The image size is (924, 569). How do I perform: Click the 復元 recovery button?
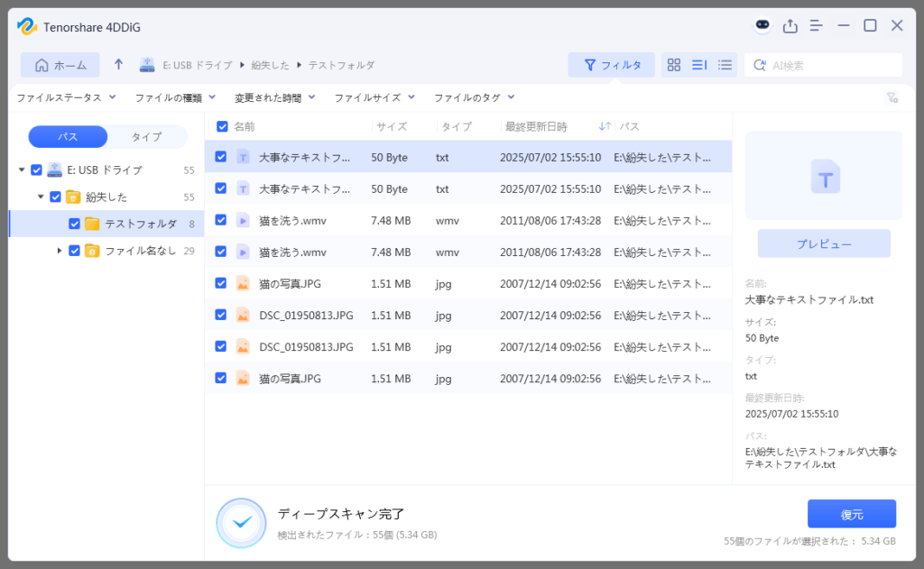tap(851, 513)
